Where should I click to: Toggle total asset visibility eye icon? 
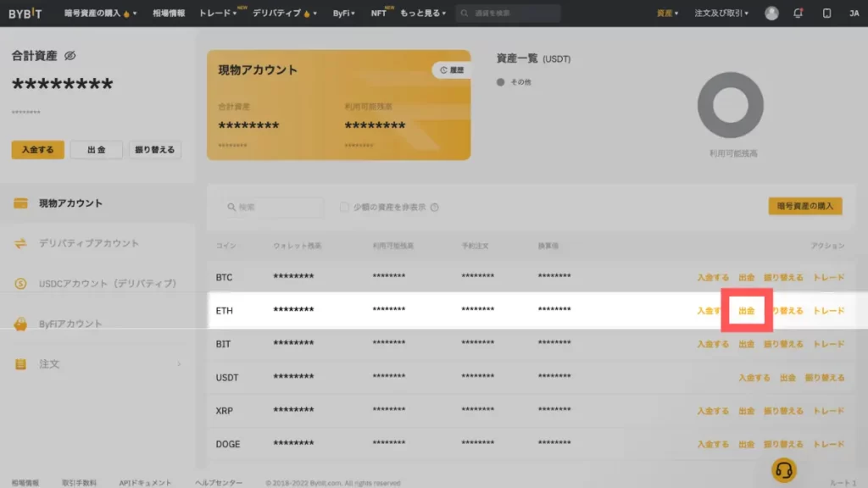[70, 55]
